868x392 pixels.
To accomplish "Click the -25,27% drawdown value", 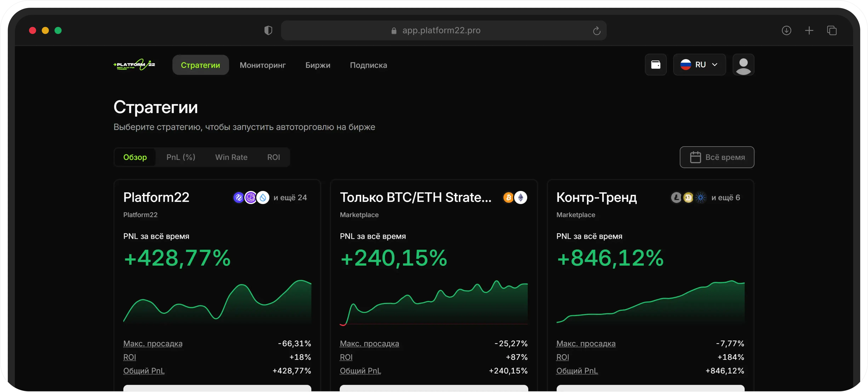I will [511, 344].
